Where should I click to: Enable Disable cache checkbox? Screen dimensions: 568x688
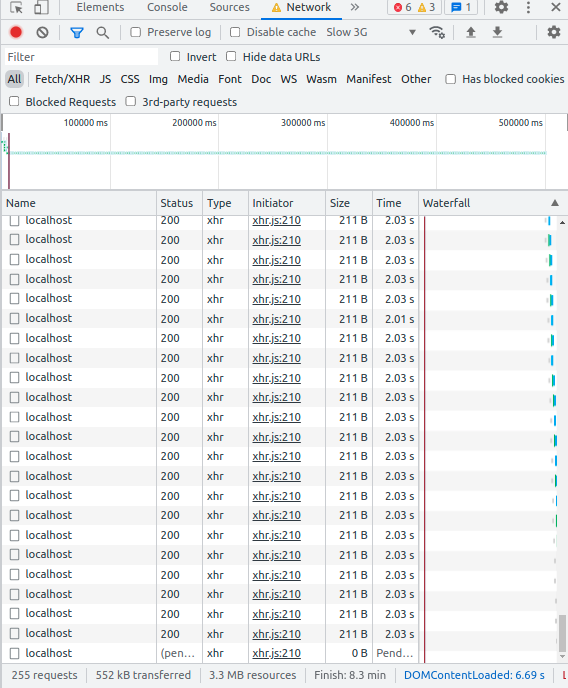coord(235,32)
